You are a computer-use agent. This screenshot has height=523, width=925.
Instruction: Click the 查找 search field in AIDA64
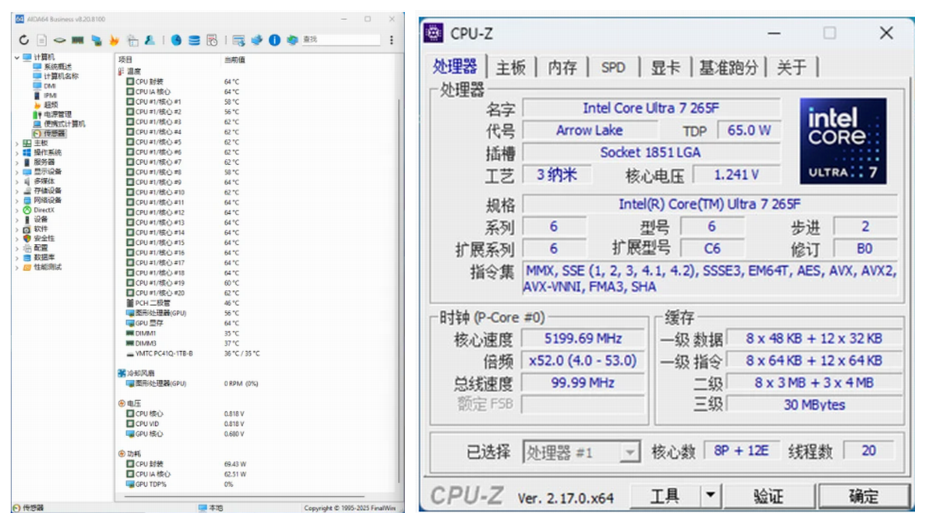point(341,40)
